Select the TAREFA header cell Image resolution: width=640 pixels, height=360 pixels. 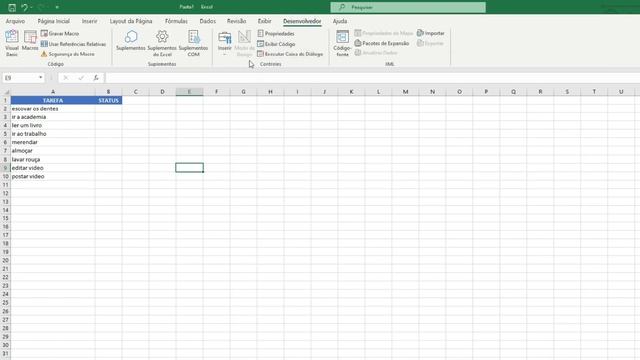tap(53, 100)
